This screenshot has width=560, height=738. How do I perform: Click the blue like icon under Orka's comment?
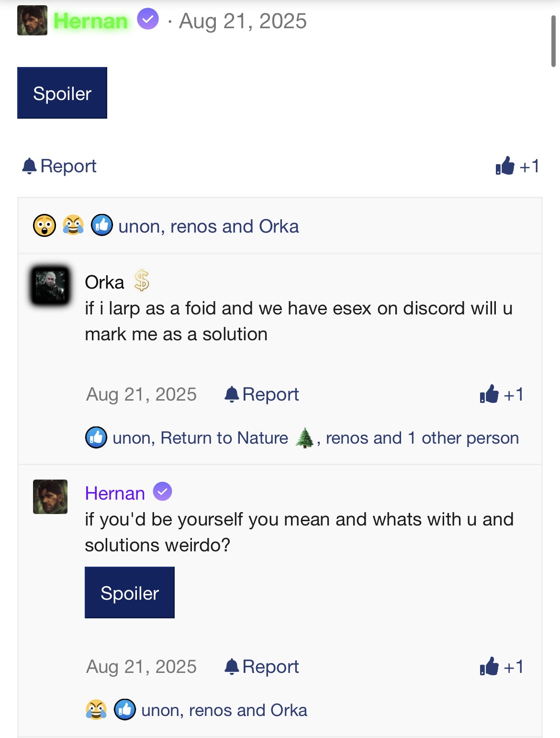coord(96,437)
